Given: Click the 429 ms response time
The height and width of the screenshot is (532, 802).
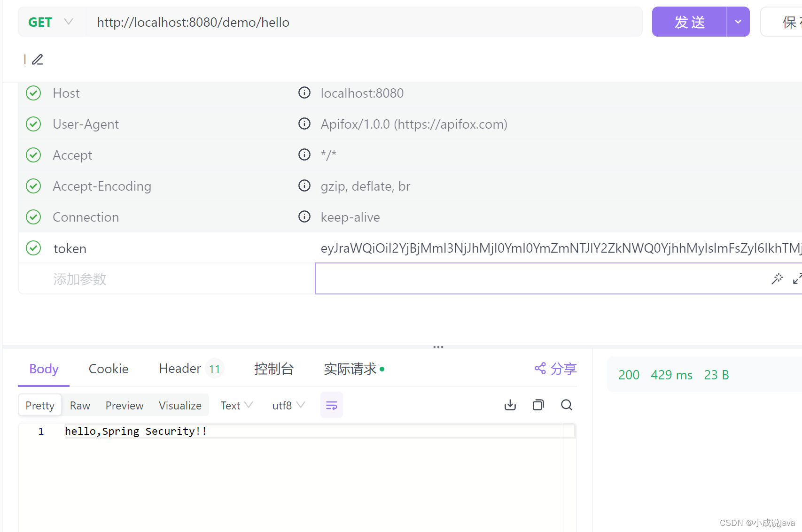Looking at the screenshot, I should [x=671, y=375].
